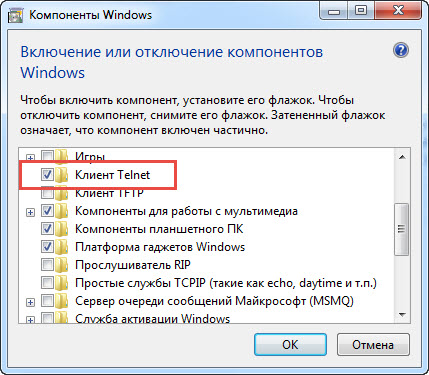Open the blue help question mark icon
Screen dimensions: 429x375
point(401,51)
